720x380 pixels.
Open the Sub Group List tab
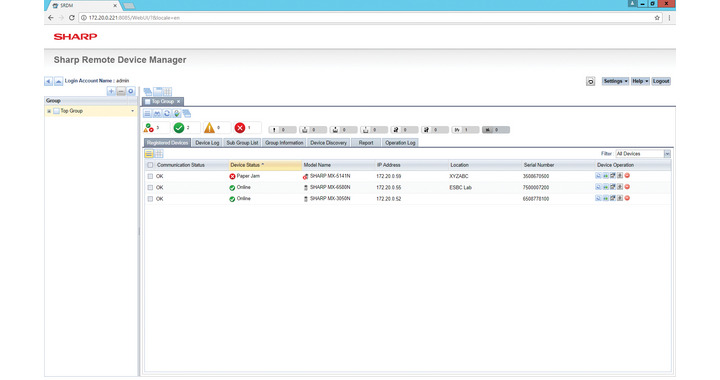(242, 143)
